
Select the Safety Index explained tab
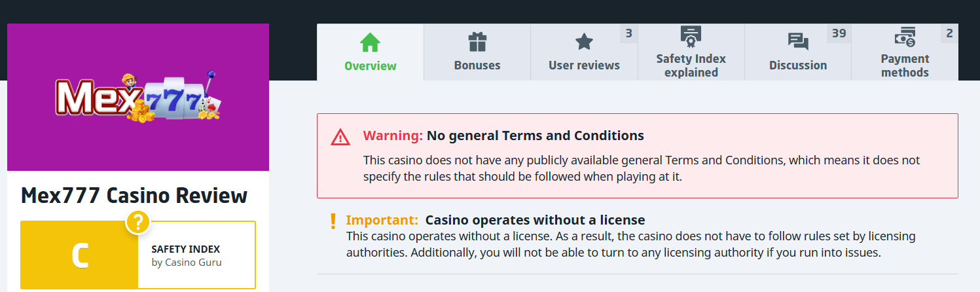coord(691,65)
